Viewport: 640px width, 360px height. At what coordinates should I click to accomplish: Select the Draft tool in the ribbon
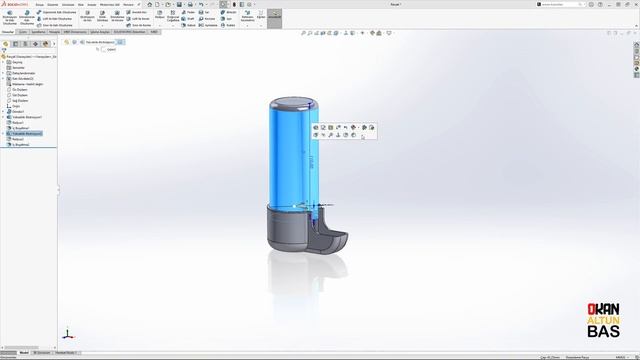point(188,19)
